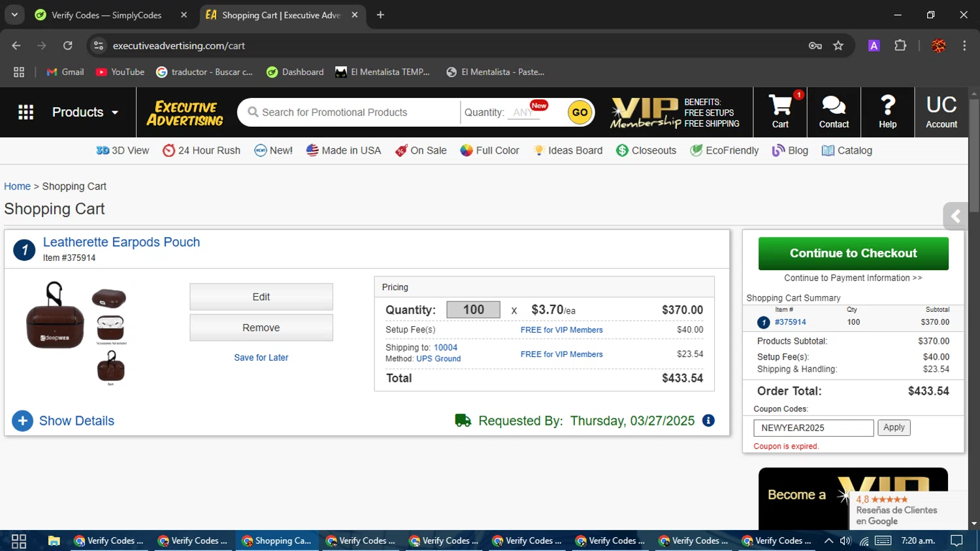Click the shipping zip code 10004 link

pyautogui.click(x=446, y=348)
